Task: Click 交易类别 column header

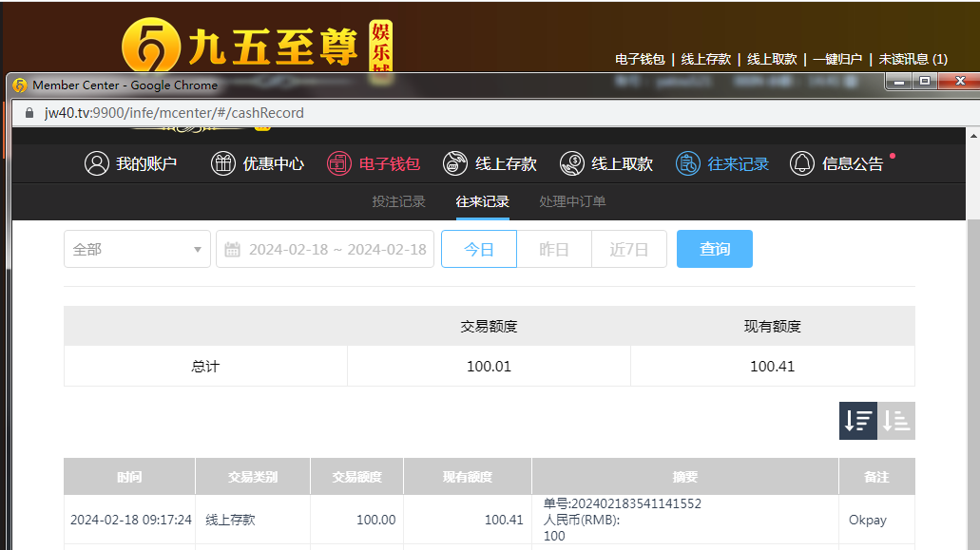Action: click(x=253, y=476)
